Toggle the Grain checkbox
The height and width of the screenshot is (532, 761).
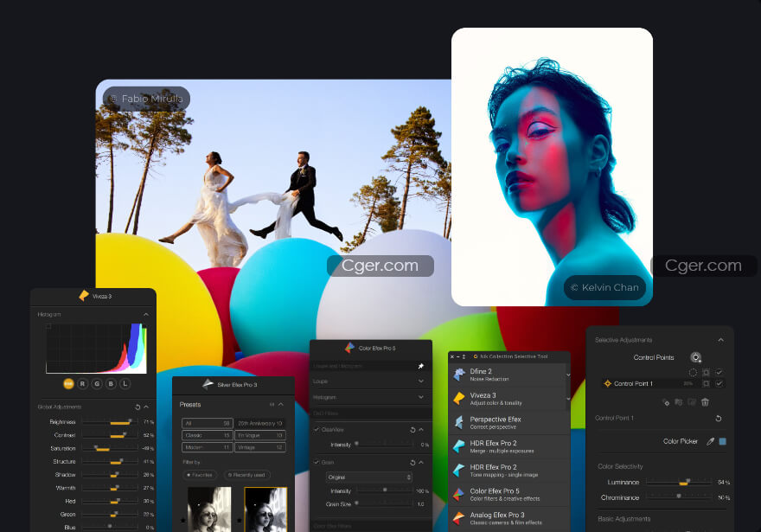pyautogui.click(x=317, y=463)
